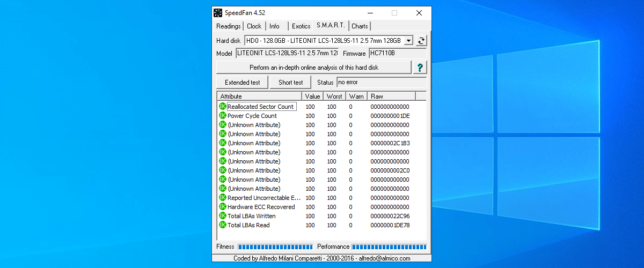644x268 pixels.
Task: Switch to the Charts tab
Action: tap(360, 26)
